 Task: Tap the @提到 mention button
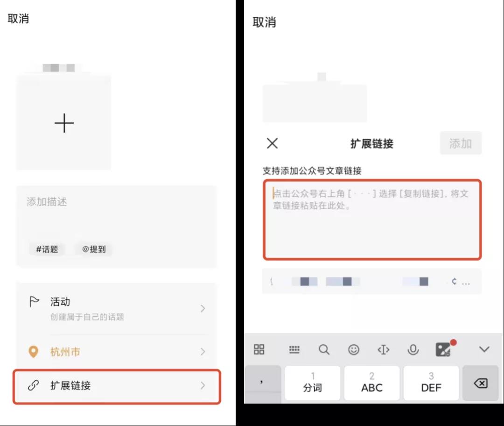coord(94,249)
